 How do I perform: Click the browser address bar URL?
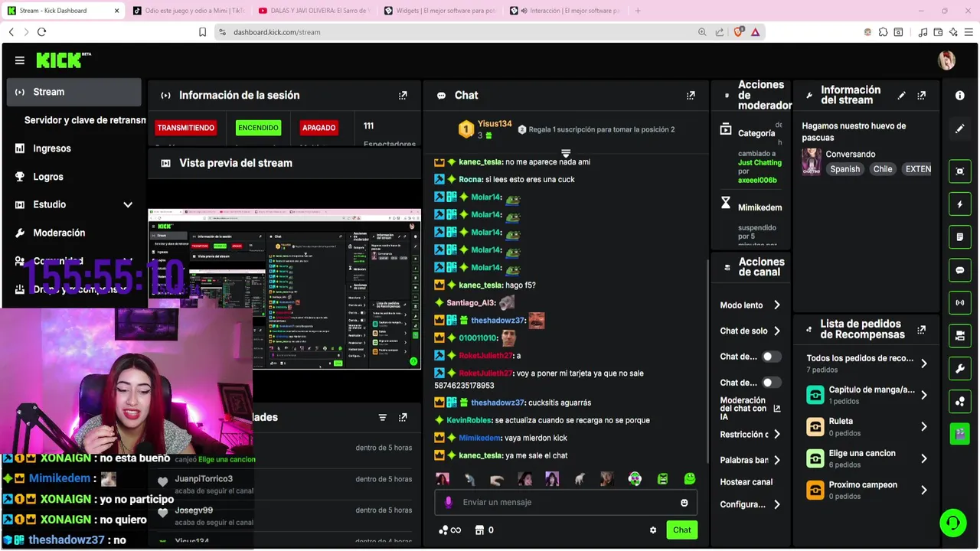277,32
